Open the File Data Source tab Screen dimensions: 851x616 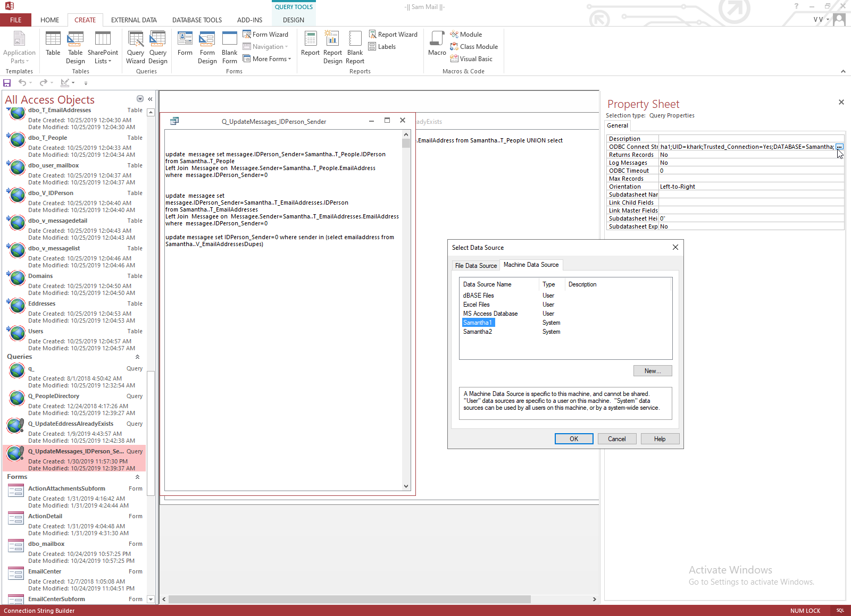(476, 266)
